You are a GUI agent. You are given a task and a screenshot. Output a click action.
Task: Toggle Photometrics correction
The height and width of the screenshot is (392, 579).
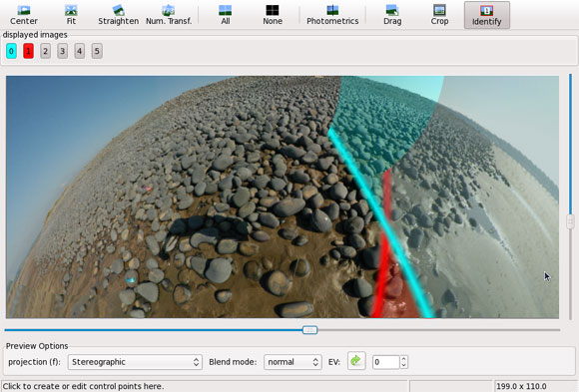point(332,15)
